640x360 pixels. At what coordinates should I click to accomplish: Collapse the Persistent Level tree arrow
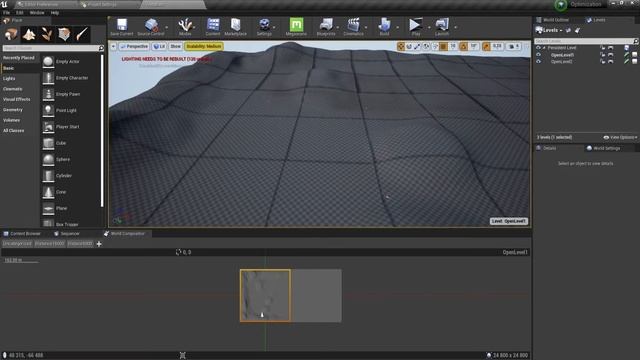pos(544,48)
